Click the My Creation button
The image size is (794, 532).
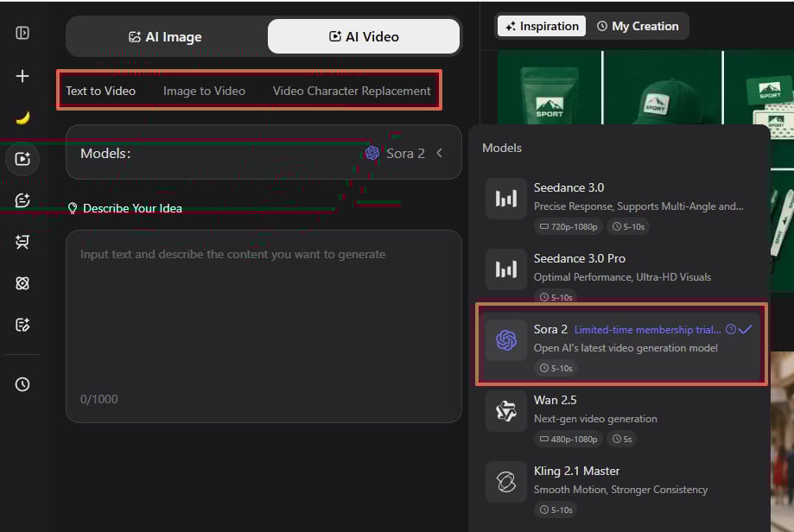638,26
